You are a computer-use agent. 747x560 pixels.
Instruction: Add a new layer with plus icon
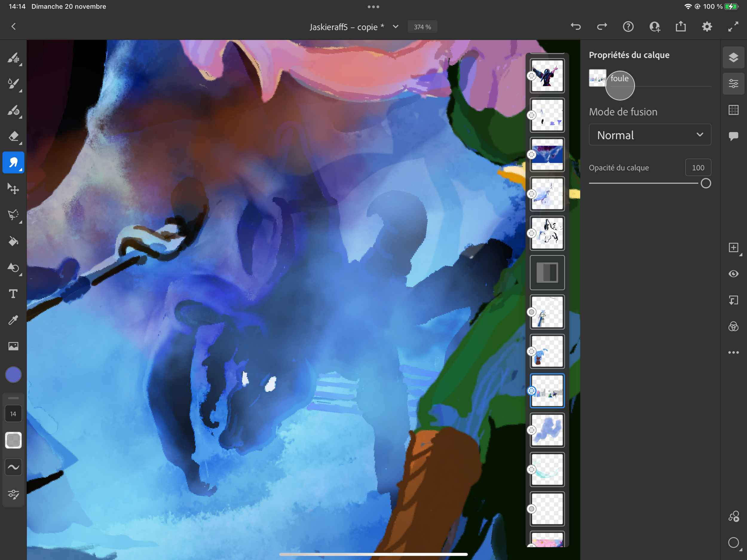click(733, 247)
